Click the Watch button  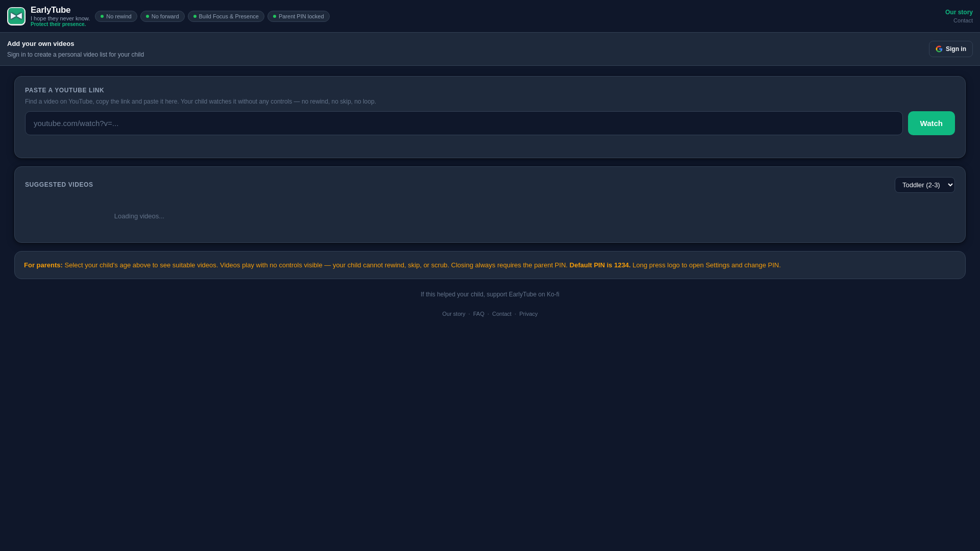pos(931,123)
